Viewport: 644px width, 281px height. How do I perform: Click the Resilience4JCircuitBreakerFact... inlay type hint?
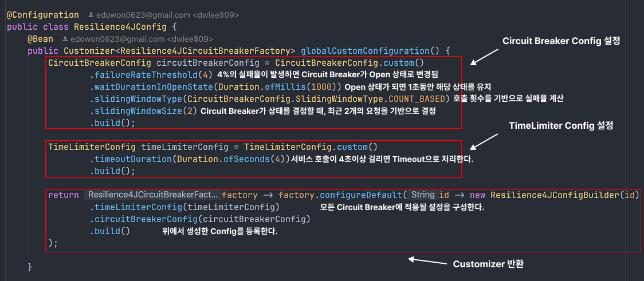point(153,195)
